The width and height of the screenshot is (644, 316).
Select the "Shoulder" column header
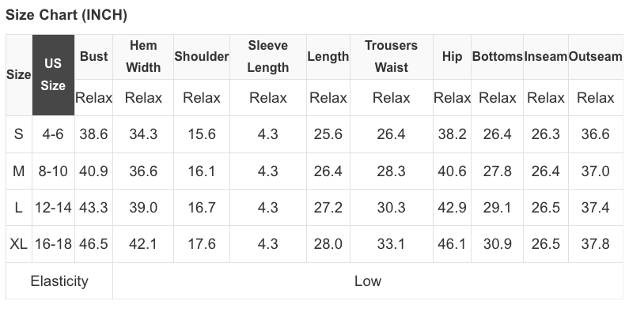[202, 57]
